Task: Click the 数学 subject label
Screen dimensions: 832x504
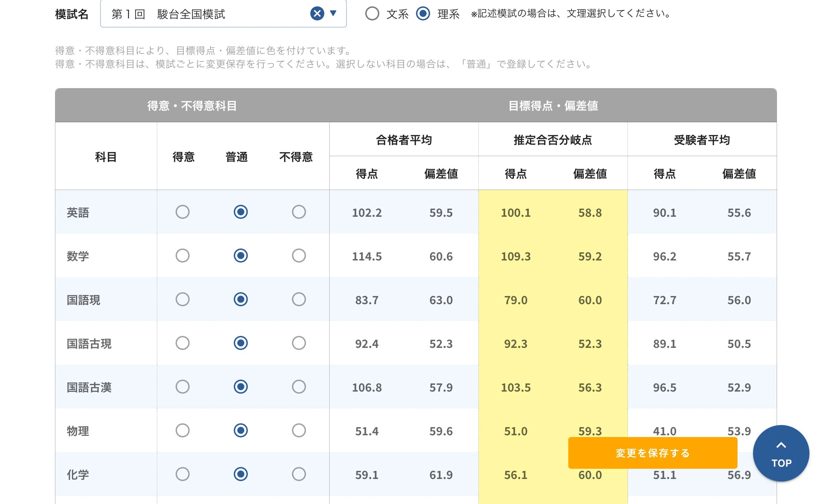Action: (x=78, y=256)
